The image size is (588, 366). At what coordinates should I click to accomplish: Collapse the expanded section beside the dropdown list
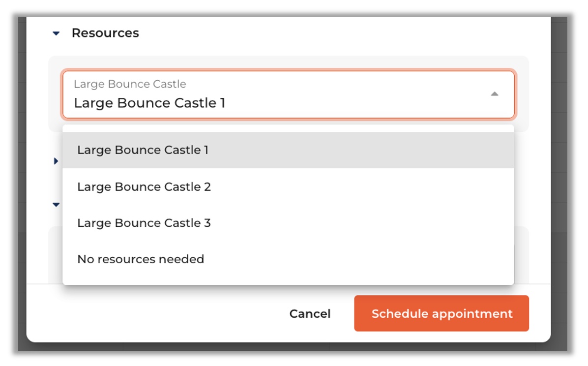56,204
